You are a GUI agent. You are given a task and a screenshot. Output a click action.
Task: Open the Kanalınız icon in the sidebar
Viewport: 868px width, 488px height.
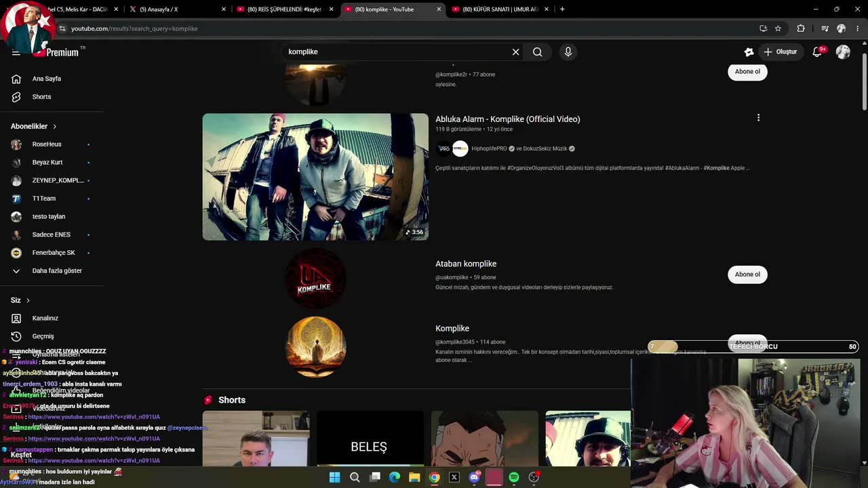pyautogui.click(x=16, y=319)
